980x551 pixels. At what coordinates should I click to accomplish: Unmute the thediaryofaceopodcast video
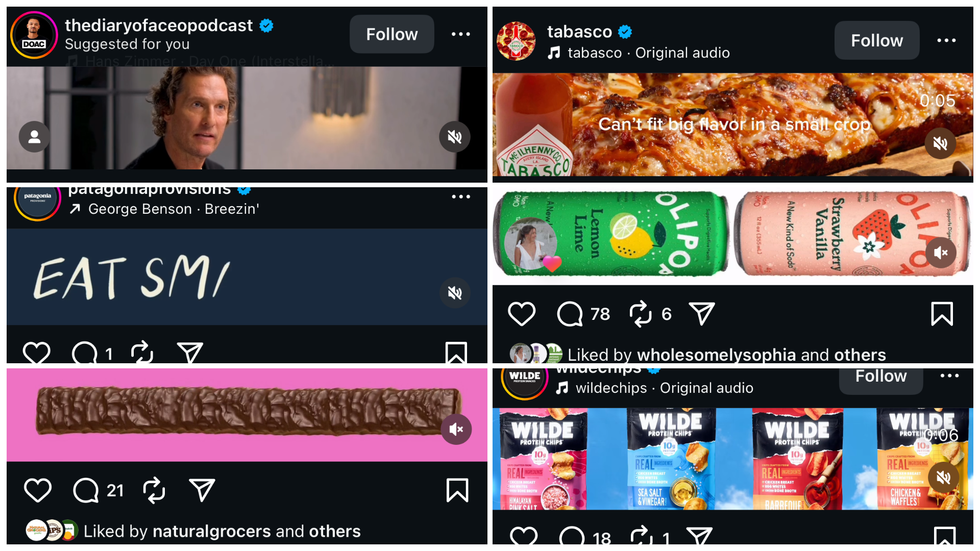pos(454,137)
